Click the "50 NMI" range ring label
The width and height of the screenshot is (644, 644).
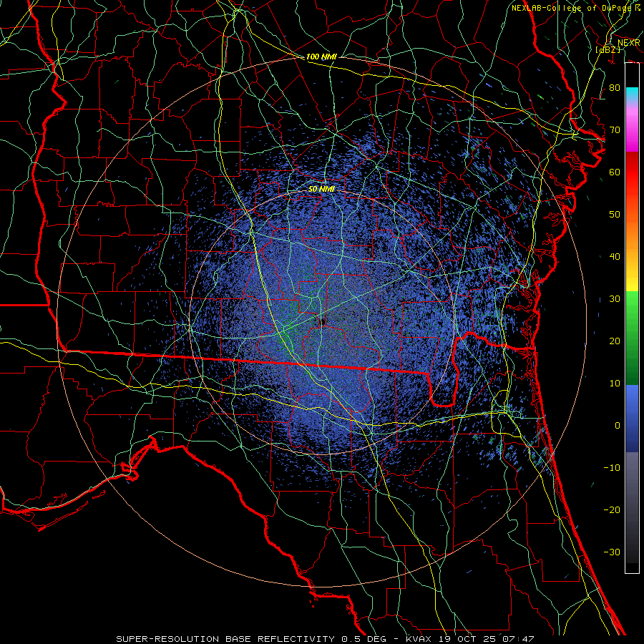(321, 189)
